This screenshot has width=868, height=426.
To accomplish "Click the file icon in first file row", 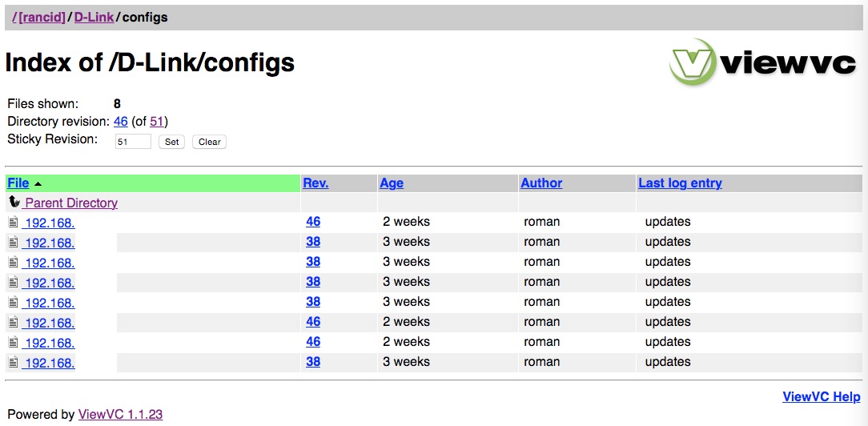I will 14,222.
